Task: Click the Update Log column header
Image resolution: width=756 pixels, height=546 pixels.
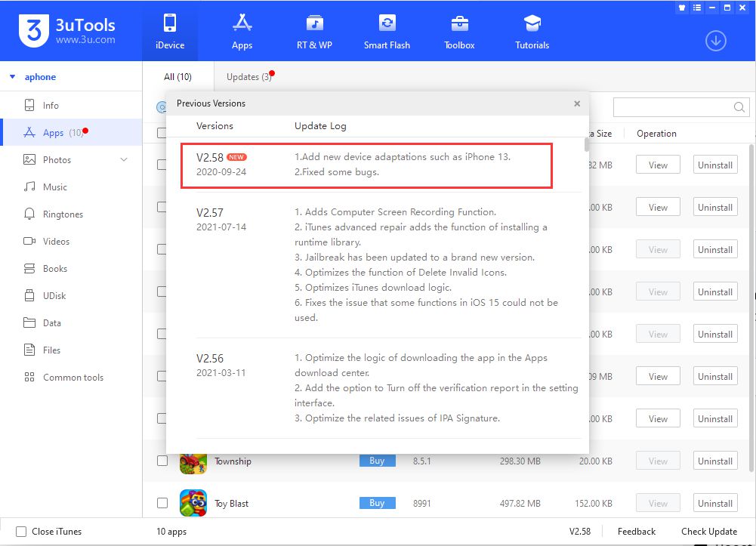Action: [x=321, y=126]
